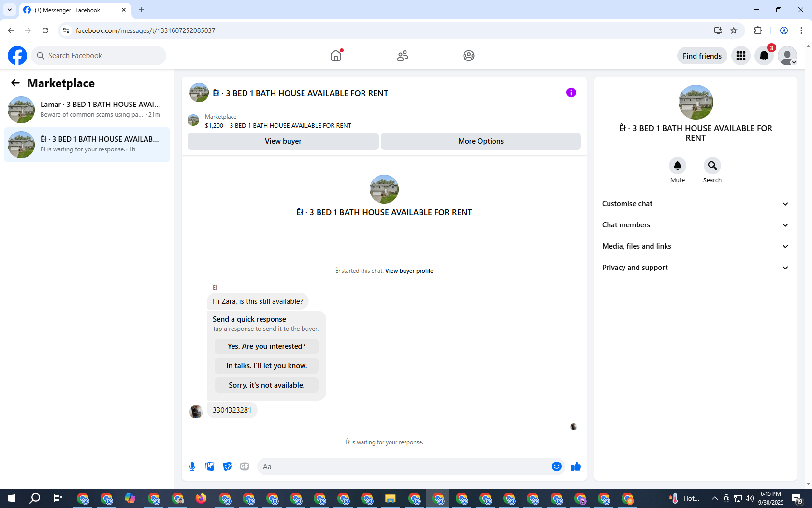Search within this conversation

point(712,165)
